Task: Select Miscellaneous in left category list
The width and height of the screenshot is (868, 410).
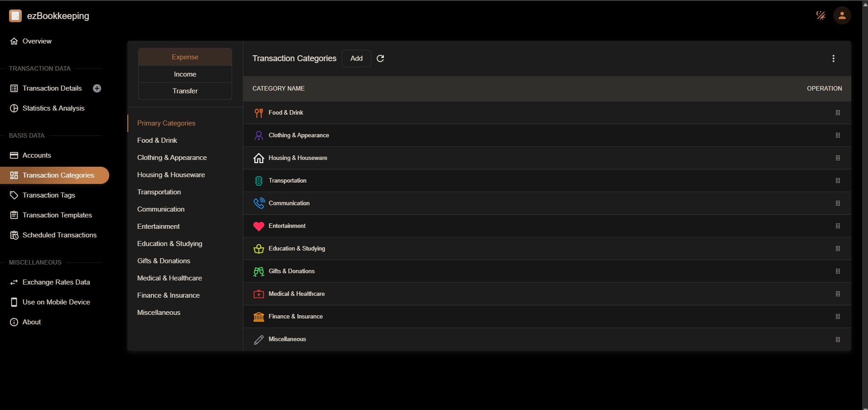Action: pyautogui.click(x=185, y=313)
